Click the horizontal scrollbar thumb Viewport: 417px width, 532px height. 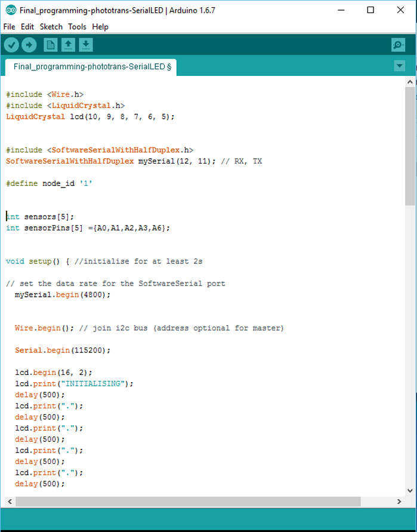coord(188,502)
